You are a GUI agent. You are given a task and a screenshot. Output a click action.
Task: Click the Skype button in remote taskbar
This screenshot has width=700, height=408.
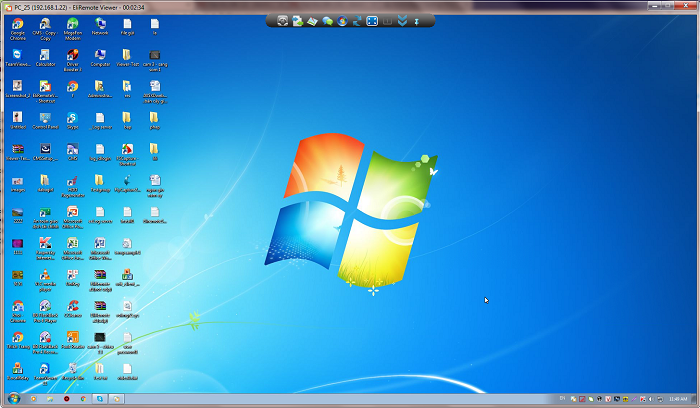tap(100, 399)
